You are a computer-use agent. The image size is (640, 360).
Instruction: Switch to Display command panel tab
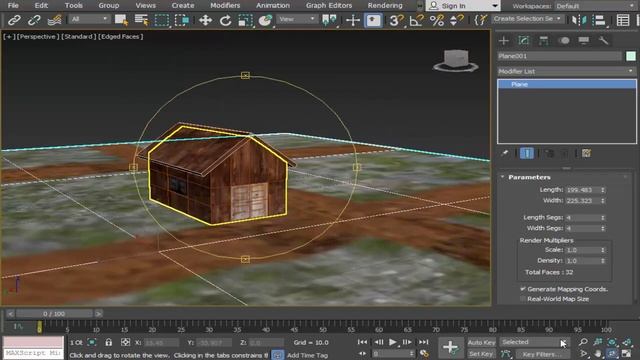point(584,40)
